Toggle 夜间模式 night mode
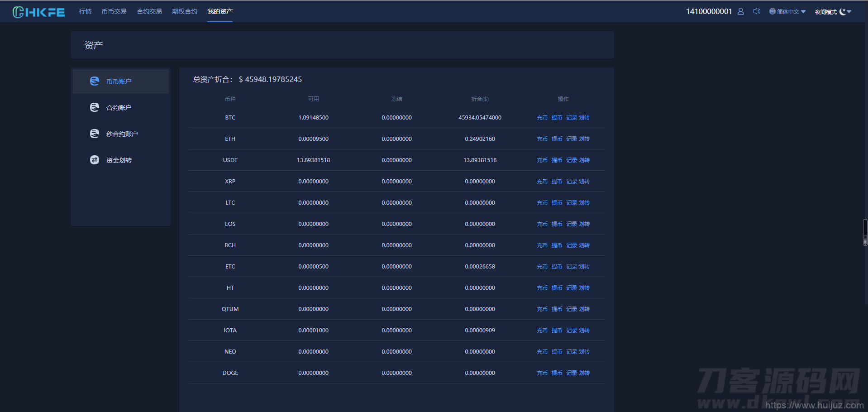 [833, 12]
